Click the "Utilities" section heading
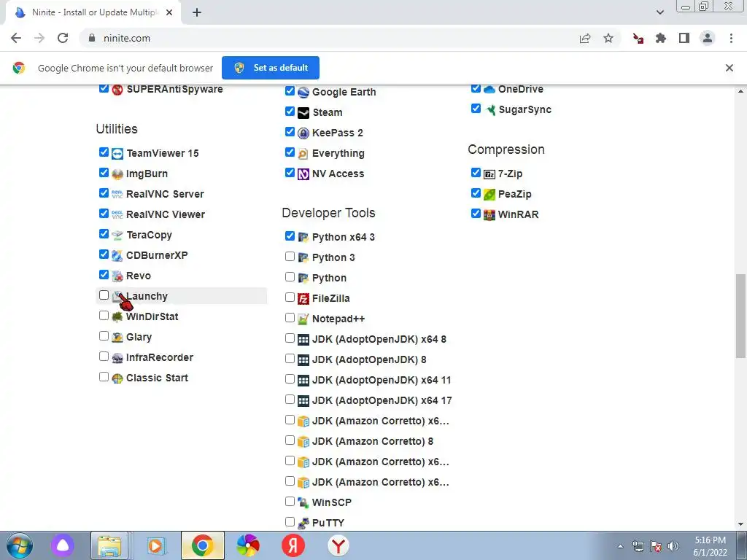Image resolution: width=747 pixels, height=560 pixels. pyautogui.click(x=117, y=129)
